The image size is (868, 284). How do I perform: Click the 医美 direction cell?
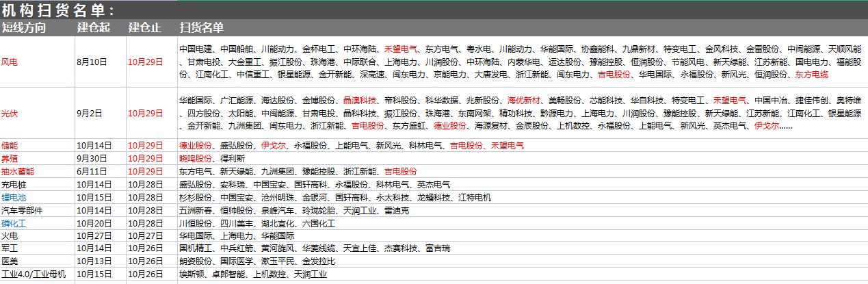point(37,261)
